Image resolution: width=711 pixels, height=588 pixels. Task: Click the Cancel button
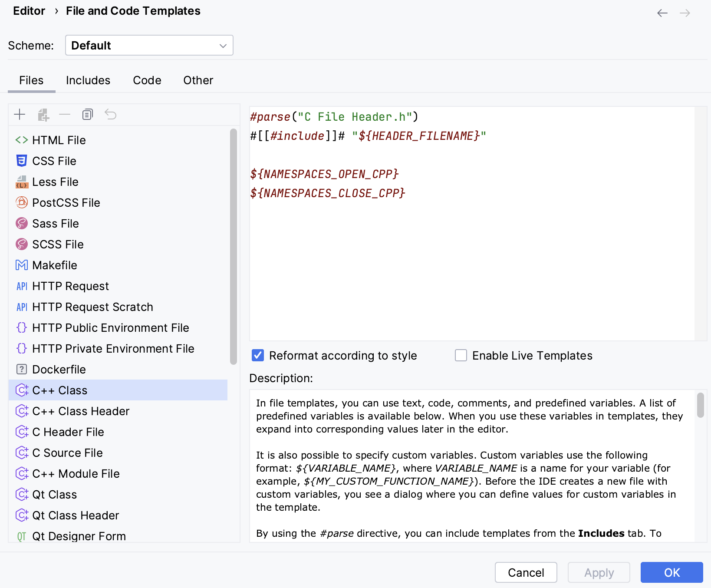[526, 572]
